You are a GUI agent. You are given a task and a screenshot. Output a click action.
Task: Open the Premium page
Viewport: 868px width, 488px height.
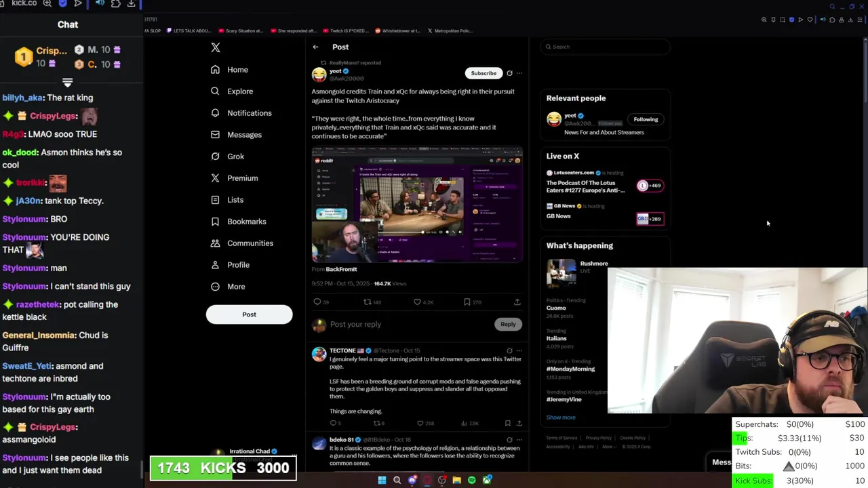234,178
